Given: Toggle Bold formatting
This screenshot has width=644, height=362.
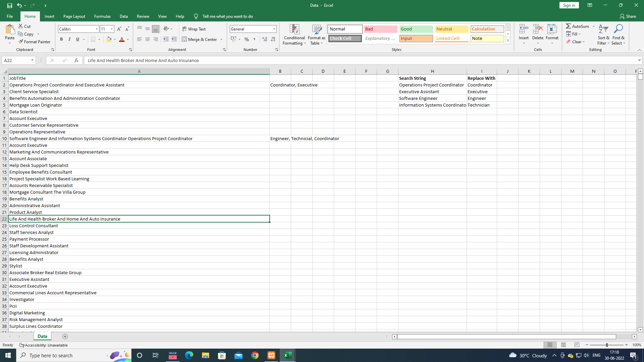Looking at the screenshot, I should [61, 39].
